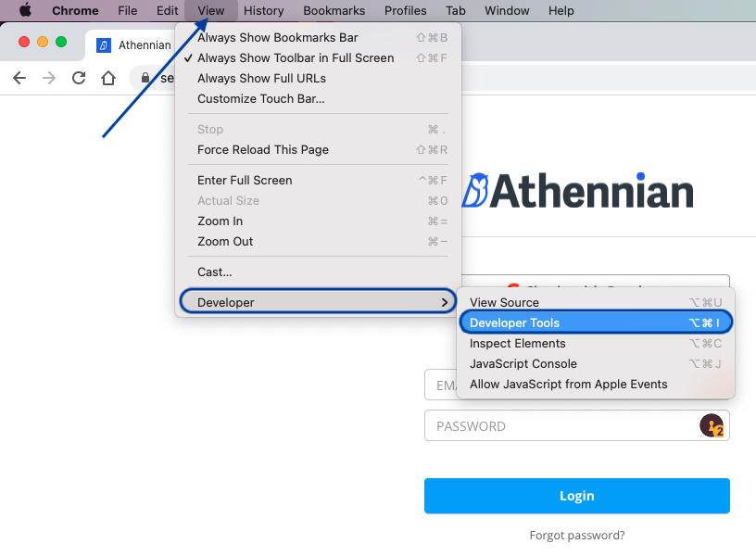Click the Athennian owl logo
This screenshot has height=556, width=756.
475,191
